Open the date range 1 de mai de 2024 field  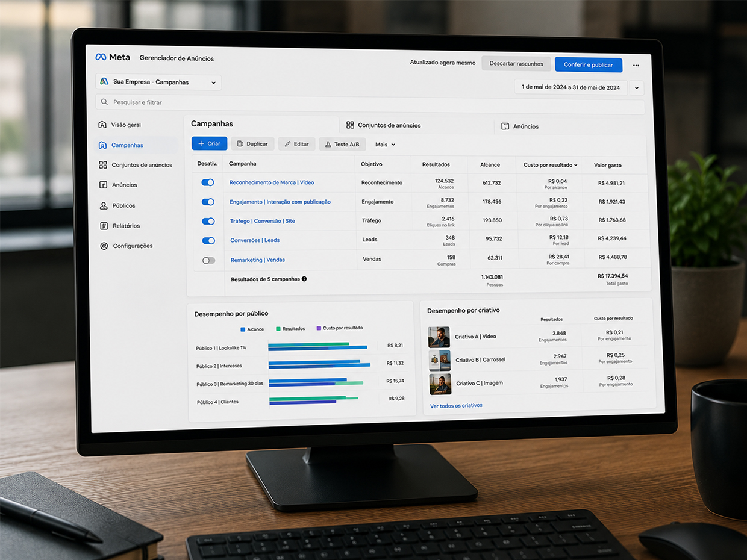coord(570,87)
